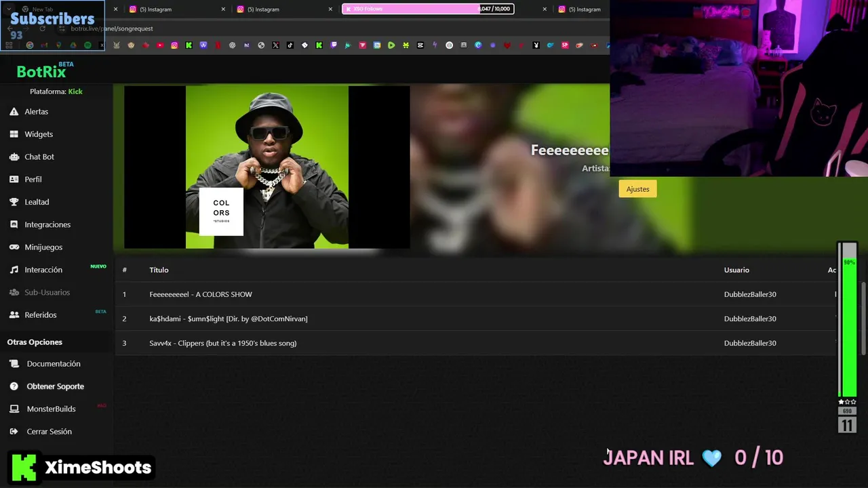Click the Lealtad trophy icon

[x=14, y=202]
